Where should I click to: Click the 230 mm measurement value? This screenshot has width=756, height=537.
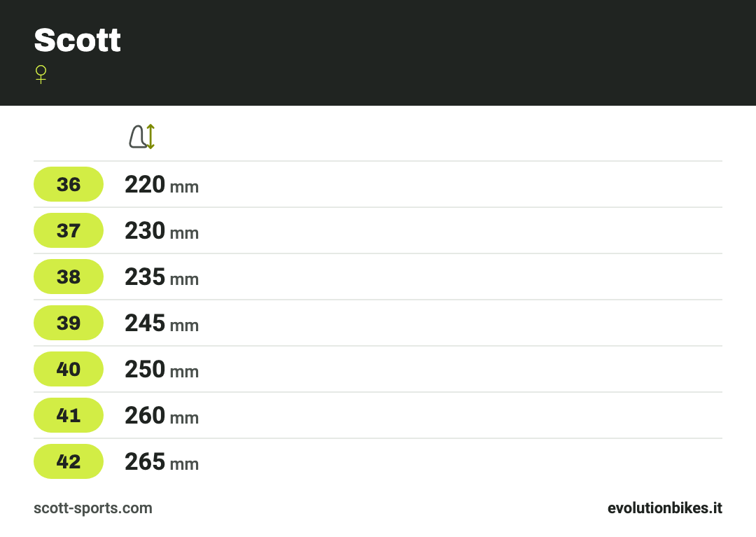coord(162,231)
